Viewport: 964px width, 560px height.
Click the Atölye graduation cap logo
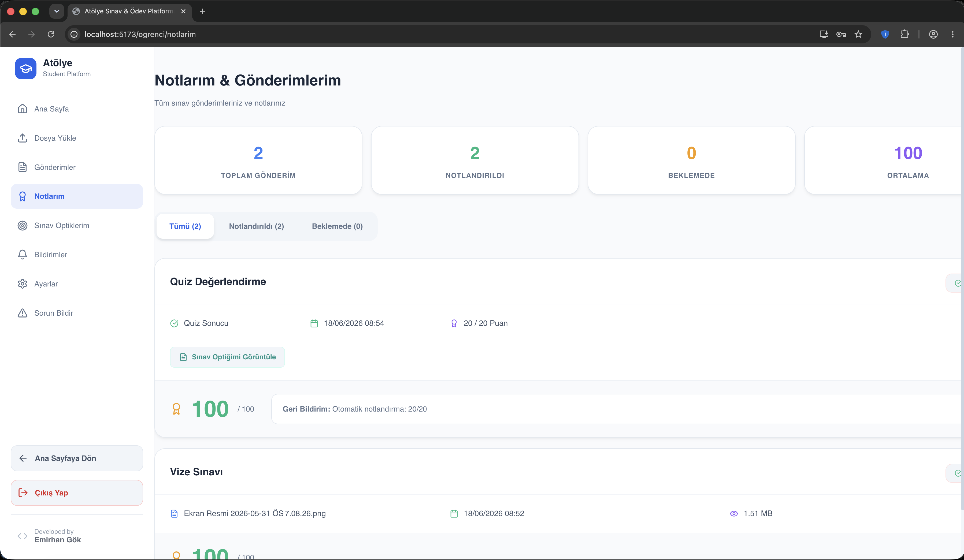(26, 68)
